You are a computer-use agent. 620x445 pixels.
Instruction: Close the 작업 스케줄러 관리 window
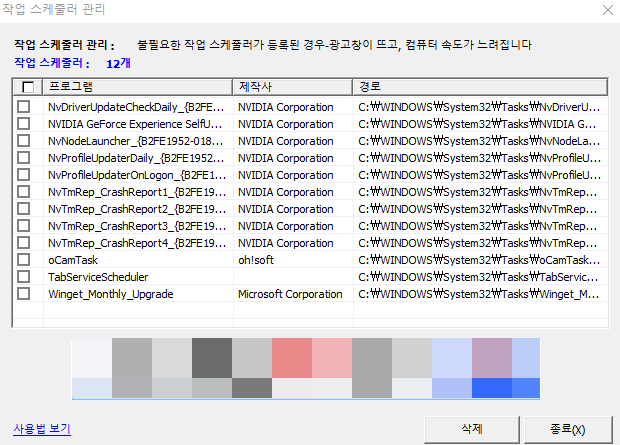tap(608, 10)
